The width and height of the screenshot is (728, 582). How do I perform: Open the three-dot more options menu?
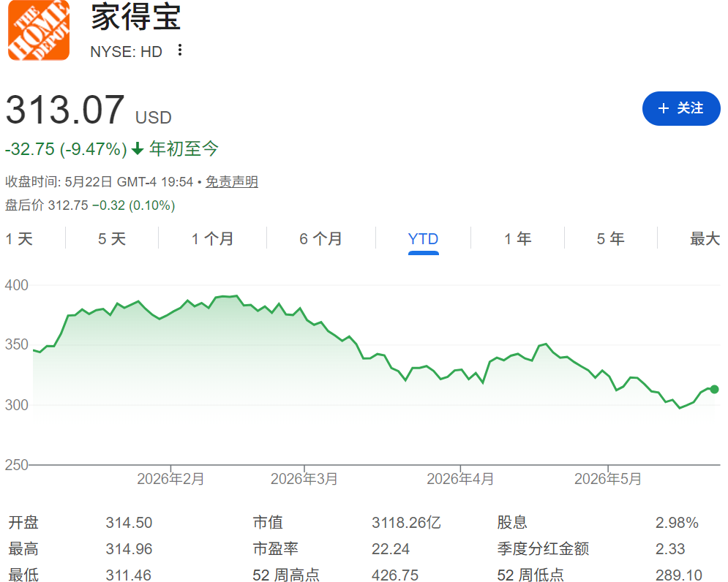[180, 50]
